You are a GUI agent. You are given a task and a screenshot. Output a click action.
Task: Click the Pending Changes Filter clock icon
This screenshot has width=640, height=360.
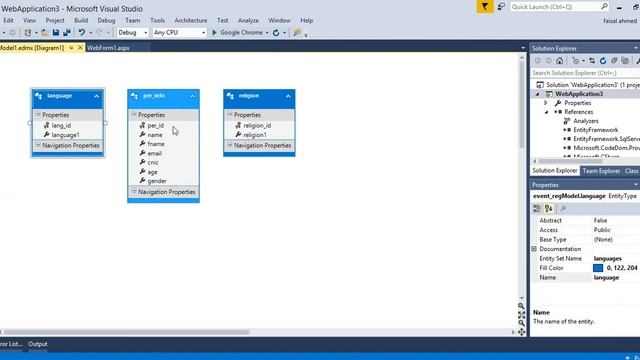(576, 61)
